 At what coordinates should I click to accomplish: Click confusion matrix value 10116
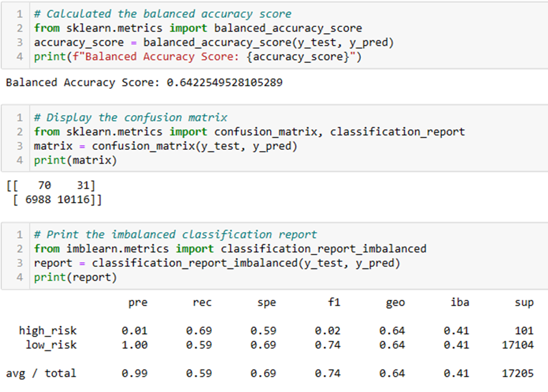tap(74, 200)
